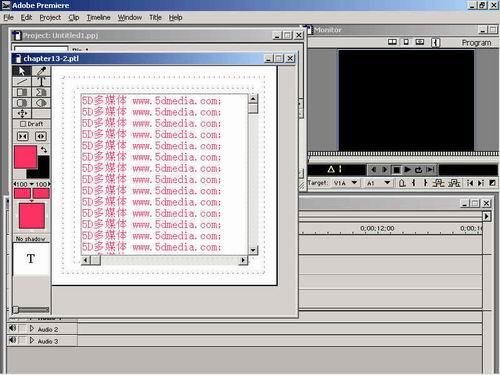Expand the Audio 2 track triangle
The height and width of the screenshot is (375, 500).
point(32,329)
